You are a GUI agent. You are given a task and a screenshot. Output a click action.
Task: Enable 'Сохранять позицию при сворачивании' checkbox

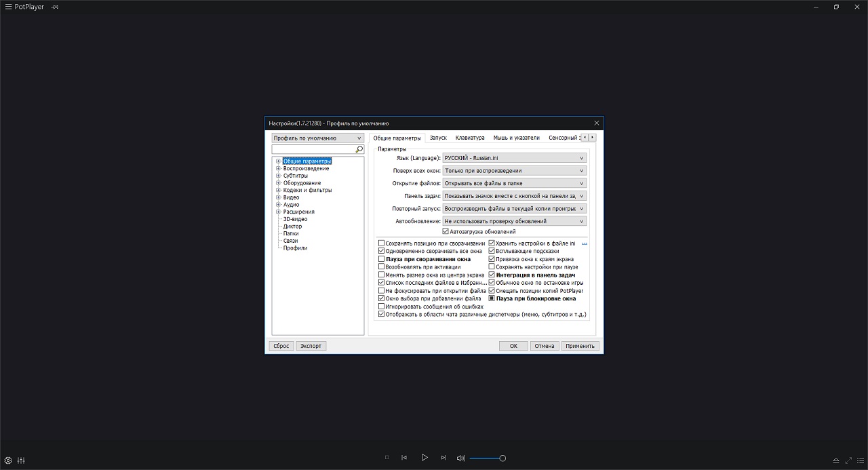point(381,243)
